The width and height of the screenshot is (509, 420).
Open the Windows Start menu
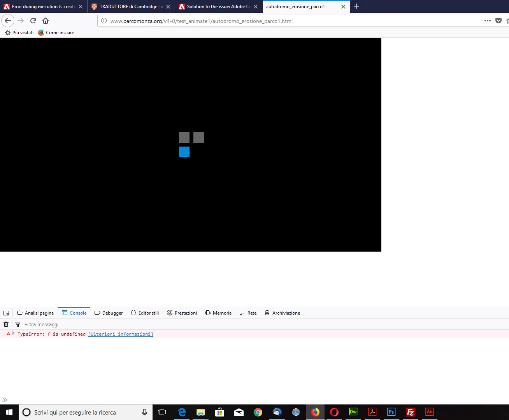tap(9, 412)
